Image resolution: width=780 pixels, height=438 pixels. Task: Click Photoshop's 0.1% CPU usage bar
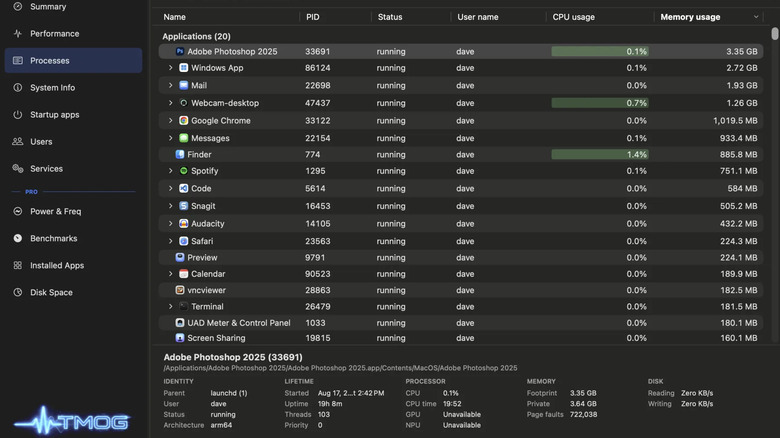click(x=599, y=51)
